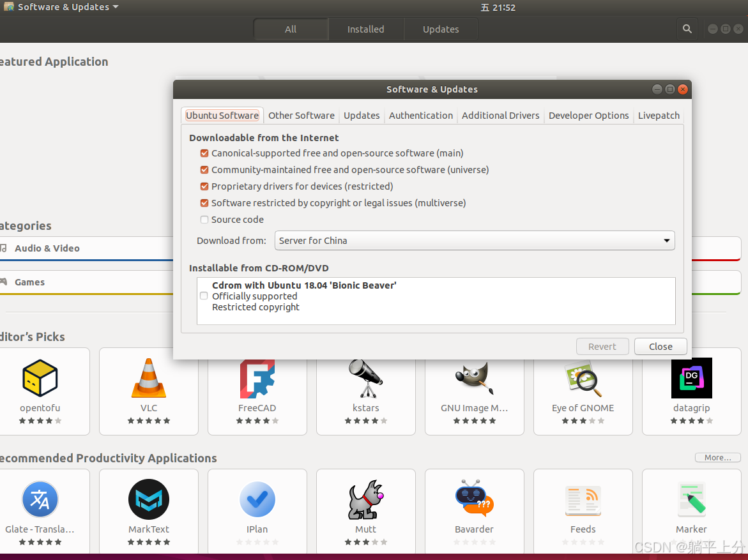Open the Software & Updates app menu arrow
748x560 pixels.
coord(116,6)
